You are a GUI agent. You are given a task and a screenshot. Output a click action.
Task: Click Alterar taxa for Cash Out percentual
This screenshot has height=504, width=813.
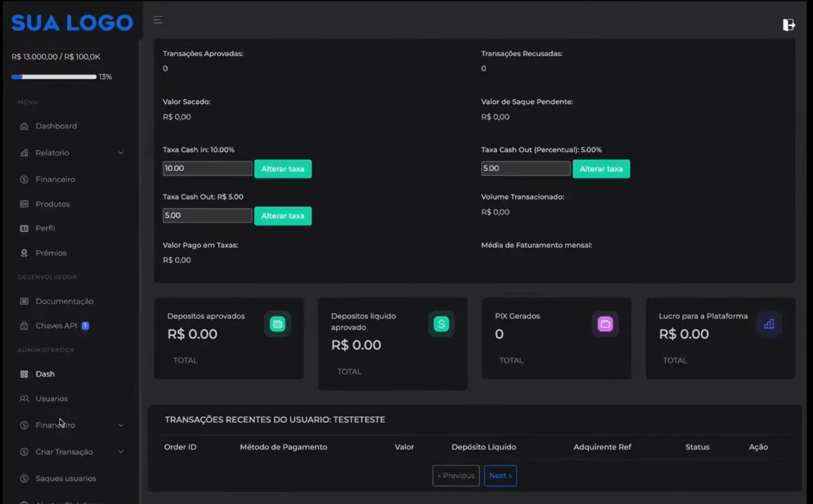(x=601, y=169)
